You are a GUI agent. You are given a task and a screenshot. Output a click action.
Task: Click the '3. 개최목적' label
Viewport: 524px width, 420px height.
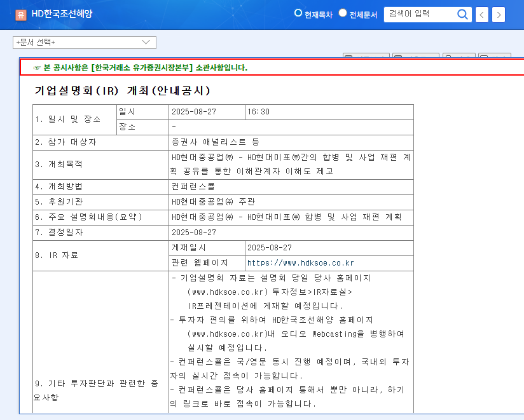tap(59, 165)
